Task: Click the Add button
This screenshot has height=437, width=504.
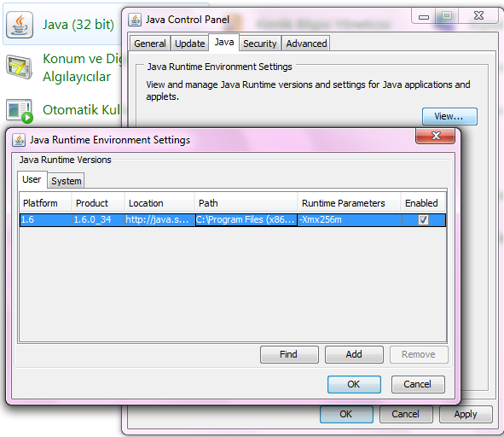Action: (x=354, y=354)
